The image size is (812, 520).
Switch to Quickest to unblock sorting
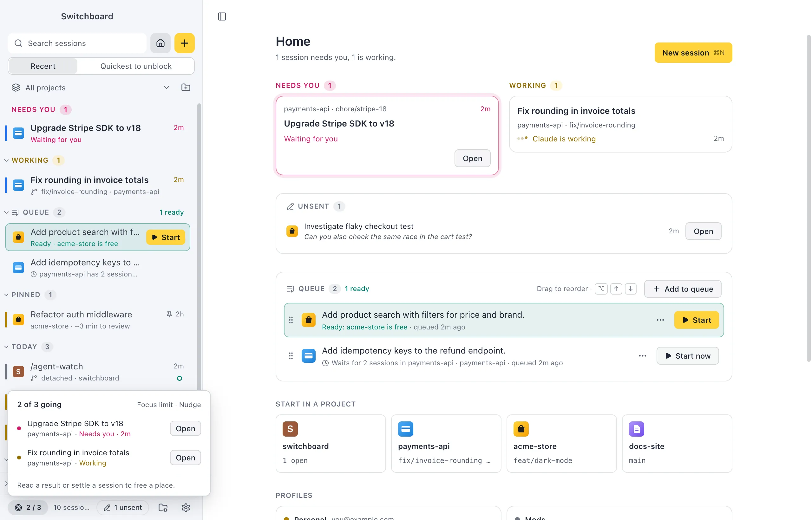(136, 66)
